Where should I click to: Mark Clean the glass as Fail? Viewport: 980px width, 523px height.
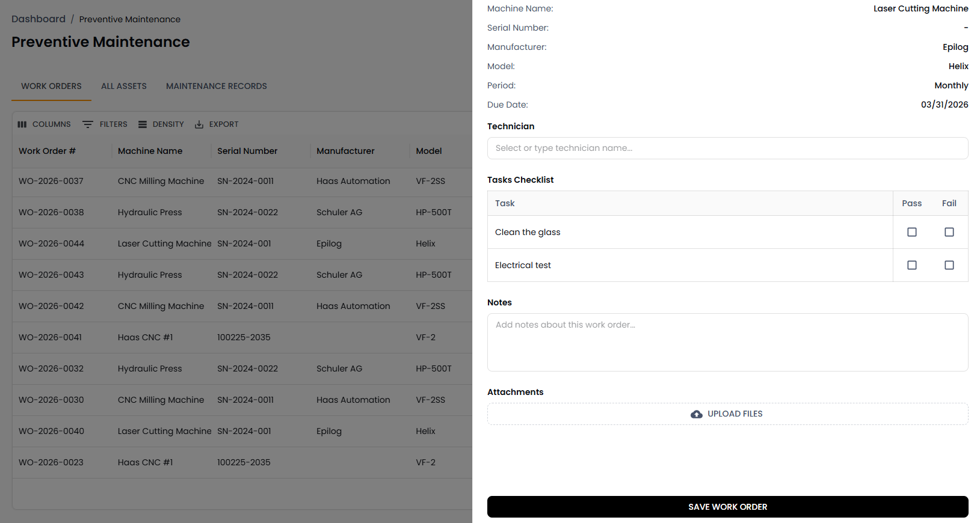point(949,232)
